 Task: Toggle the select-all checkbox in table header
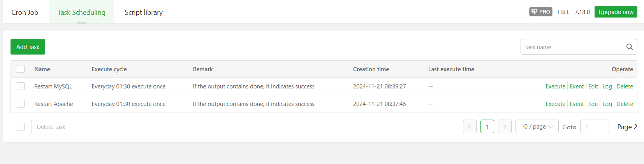21,69
